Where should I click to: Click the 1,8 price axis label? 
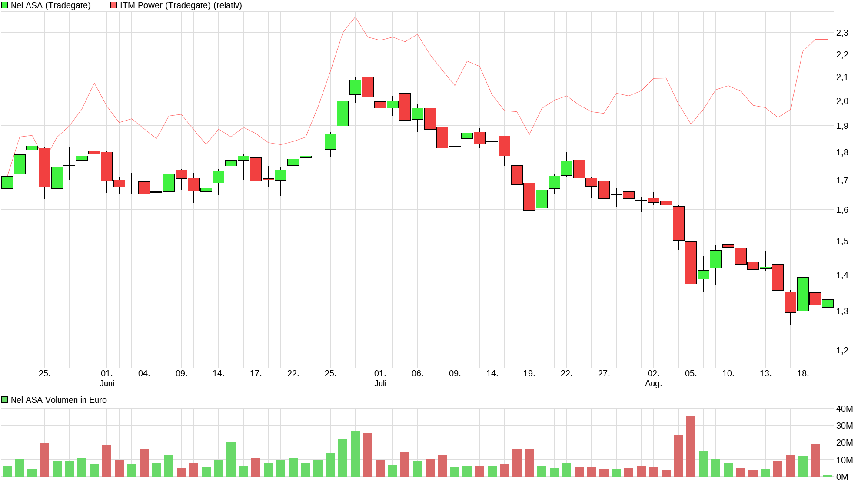coord(842,152)
